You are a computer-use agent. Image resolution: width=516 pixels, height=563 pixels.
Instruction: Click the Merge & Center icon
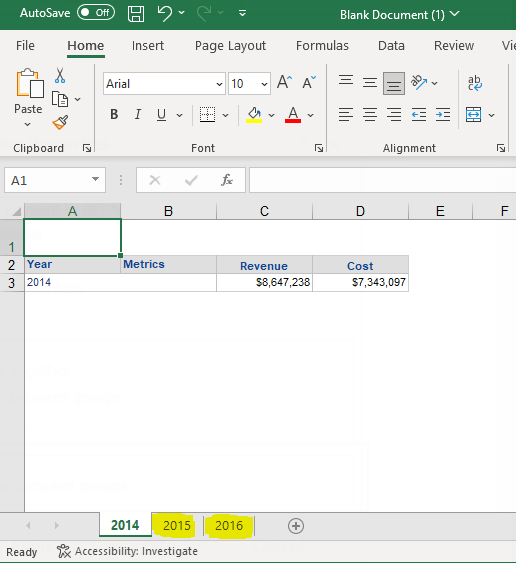point(474,115)
